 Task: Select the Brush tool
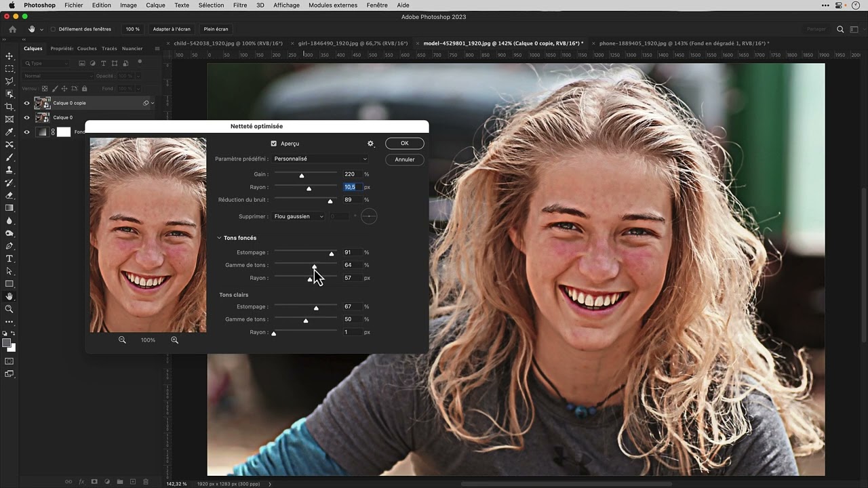pos(9,157)
